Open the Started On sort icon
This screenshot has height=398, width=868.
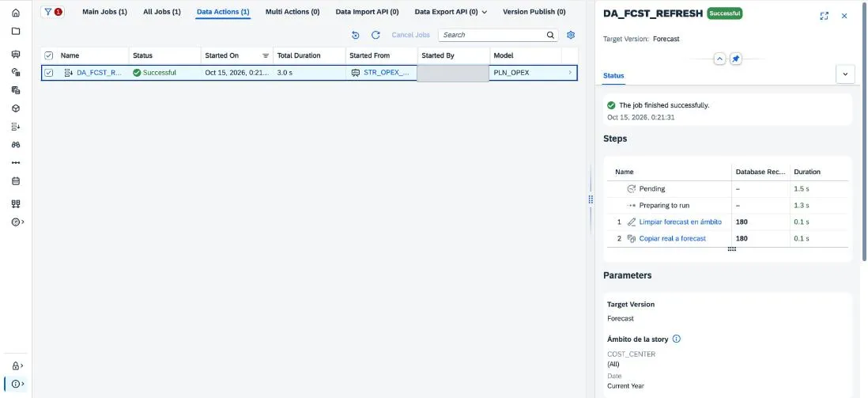click(x=266, y=56)
